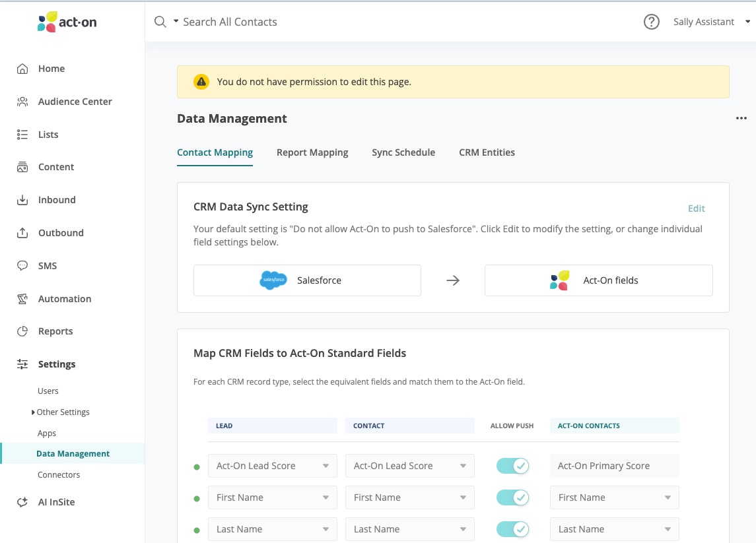The height and width of the screenshot is (543, 756).
Task: Switch to the Sync Schedule tab
Action: (403, 152)
